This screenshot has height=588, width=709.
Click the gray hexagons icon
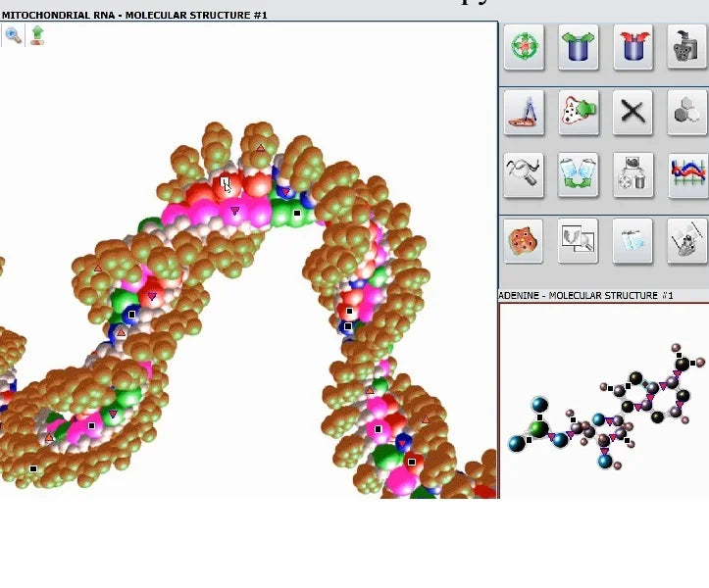click(x=687, y=113)
